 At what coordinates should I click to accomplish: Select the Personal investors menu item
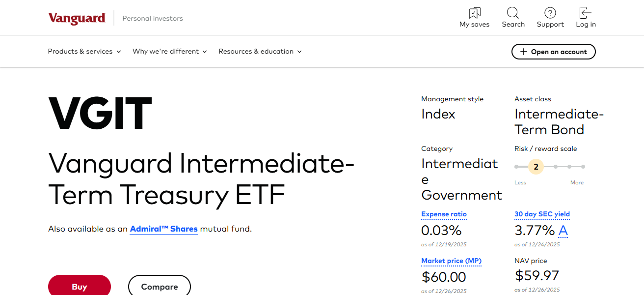click(153, 18)
